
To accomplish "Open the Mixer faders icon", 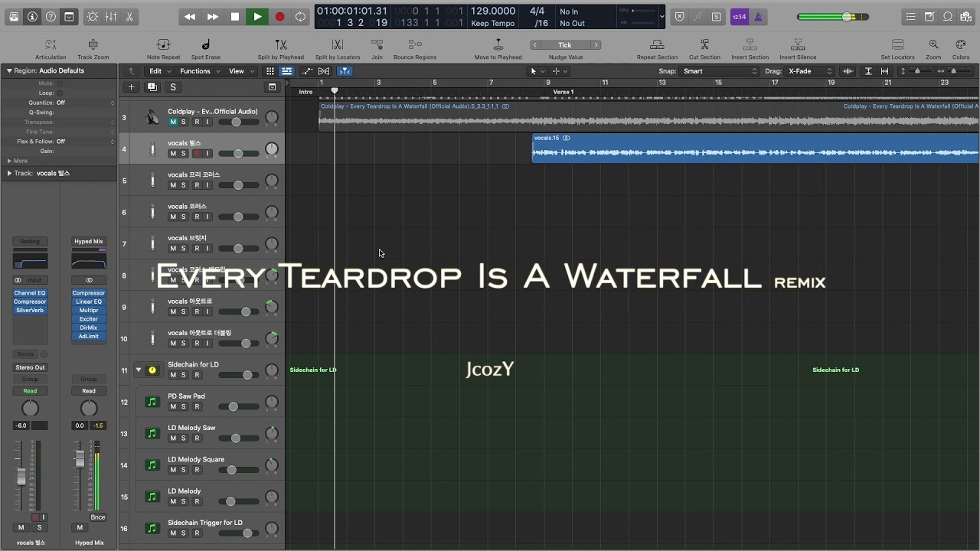I will (111, 17).
